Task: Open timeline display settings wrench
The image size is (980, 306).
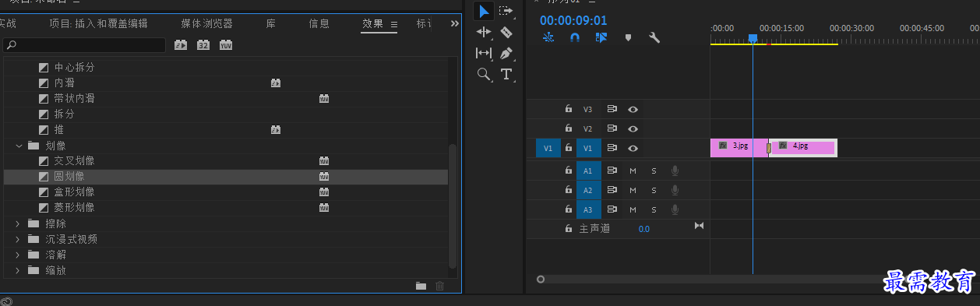Action: pyautogui.click(x=654, y=37)
